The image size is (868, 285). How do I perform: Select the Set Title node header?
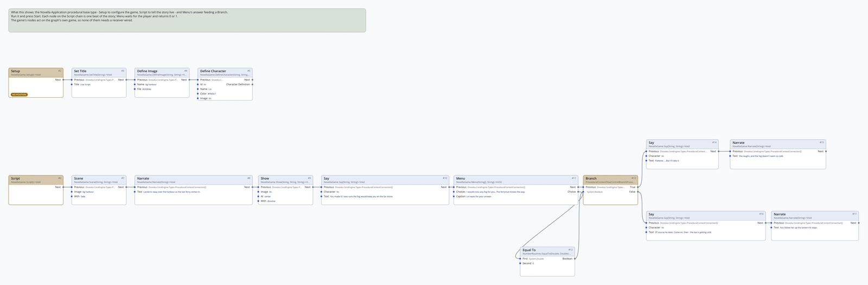point(99,72)
